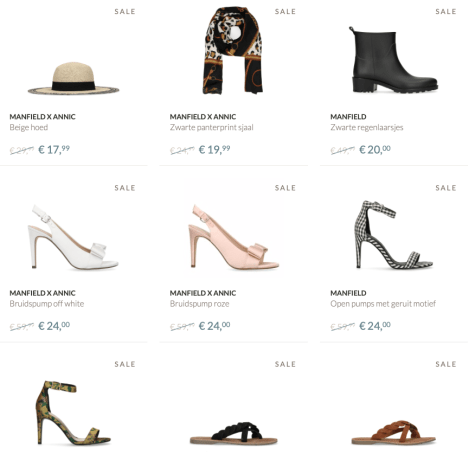Click 'Open pumps met geruit motief' title
This screenshot has width=475, height=466.
click(x=383, y=304)
